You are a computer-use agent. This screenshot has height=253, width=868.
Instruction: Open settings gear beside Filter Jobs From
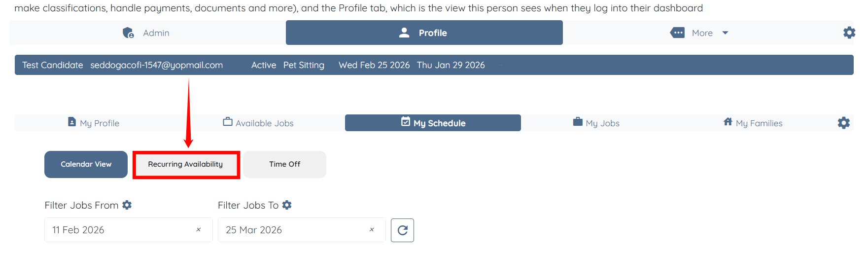point(127,205)
